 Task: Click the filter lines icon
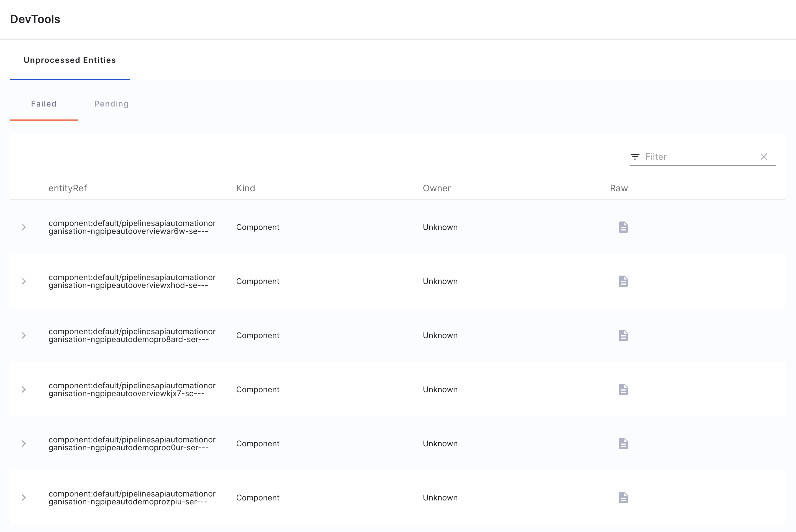click(635, 157)
